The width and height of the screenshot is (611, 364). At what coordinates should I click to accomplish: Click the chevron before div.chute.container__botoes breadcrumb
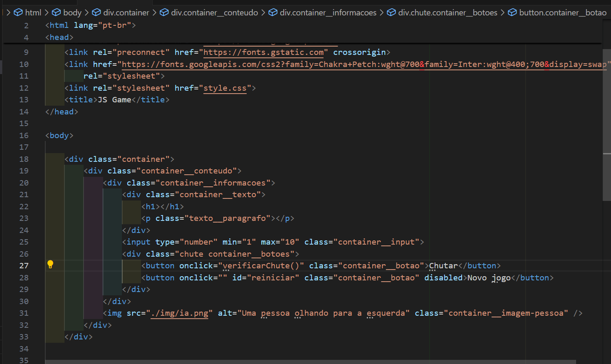coord(381,12)
